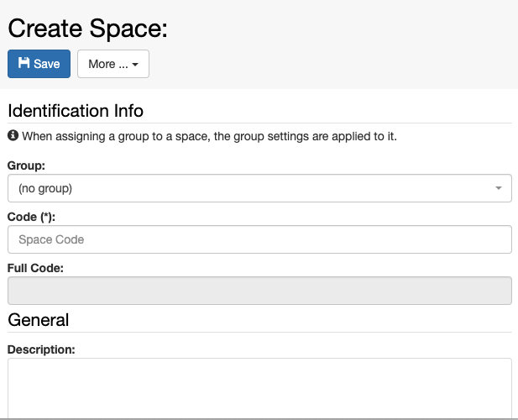This screenshot has height=420, width=518.
Task: Click the floppy disk icon on Save
Action: 24,63
